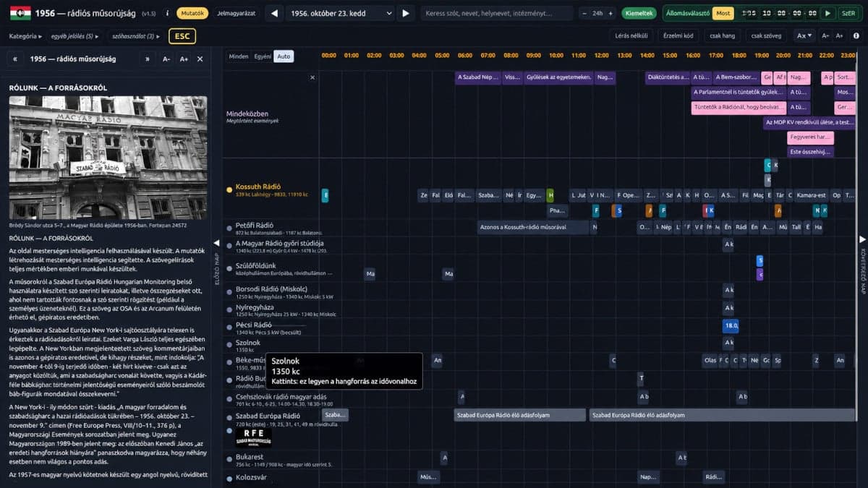
Task: Toggle the 'Érzelmi kód' option
Action: click(678, 35)
